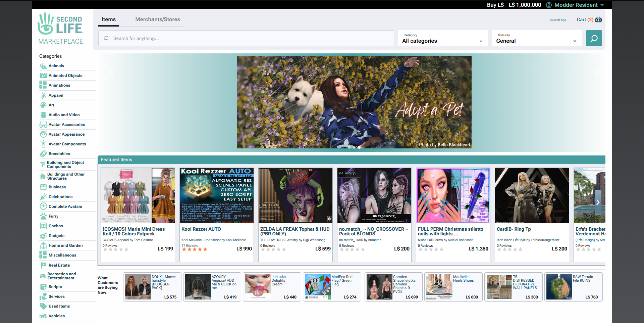Open the shopping cart icon

pos(599,19)
